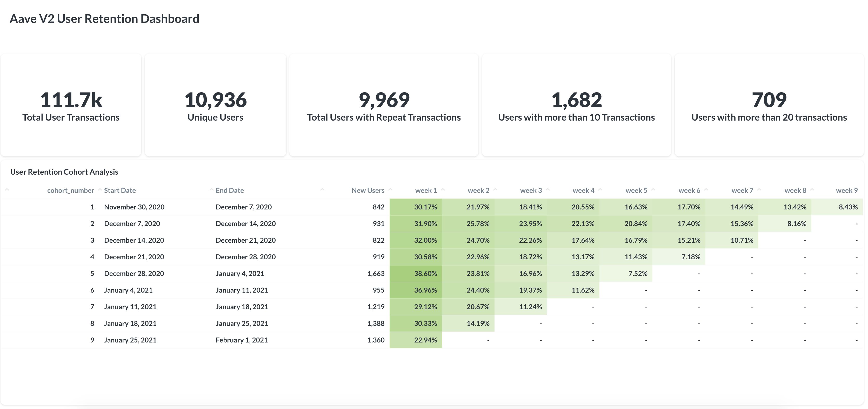The width and height of the screenshot is (868, 409).
Task: Click the Users with more than 20 transactions label
Action: coord(769,117)
